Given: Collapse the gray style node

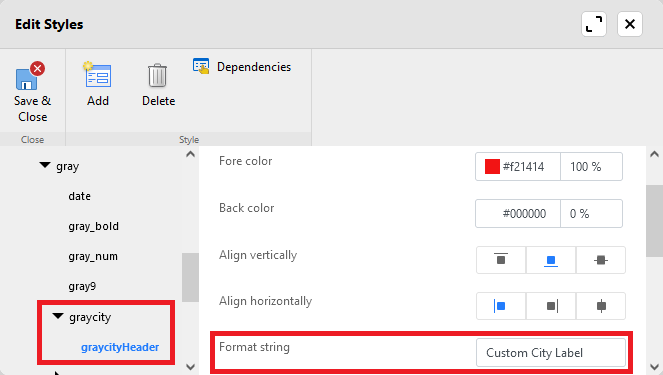Looking at the screenshot, I should pyautogui.click(x=45, y=165).
